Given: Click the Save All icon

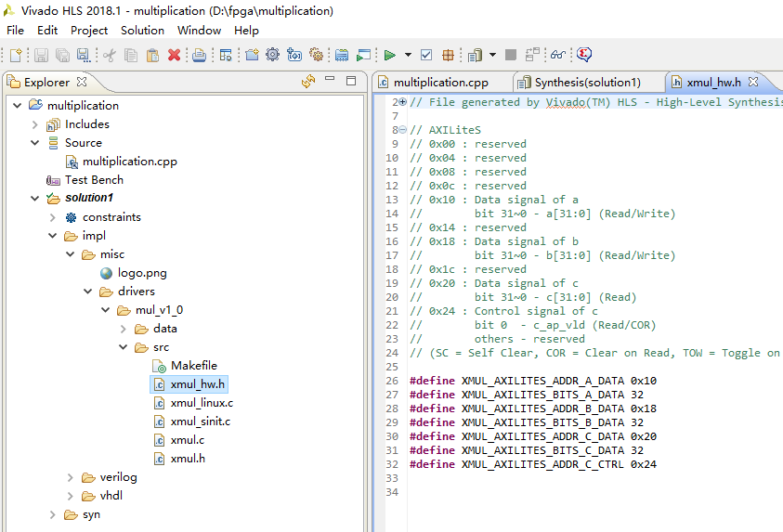Looking at the screenshot, I should pos(62,55).
